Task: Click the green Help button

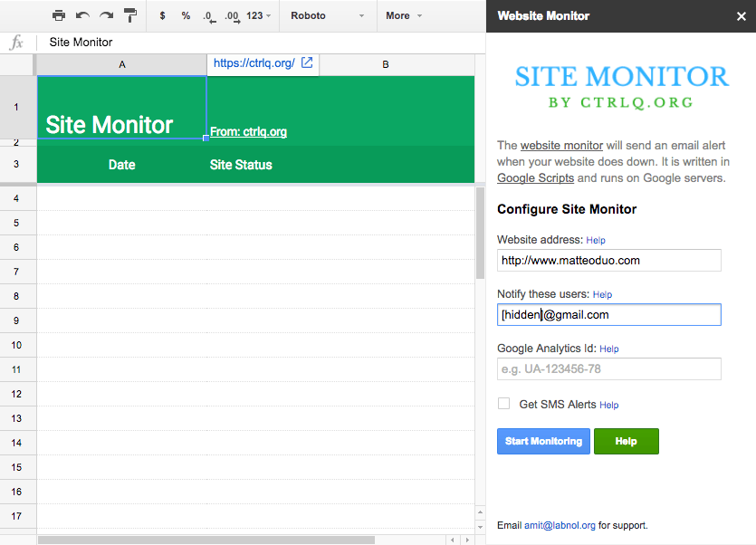Action: tap(627, 441)
